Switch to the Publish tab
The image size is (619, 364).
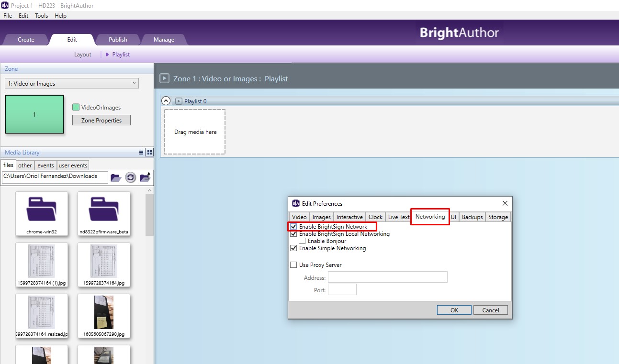pos(118,40)
